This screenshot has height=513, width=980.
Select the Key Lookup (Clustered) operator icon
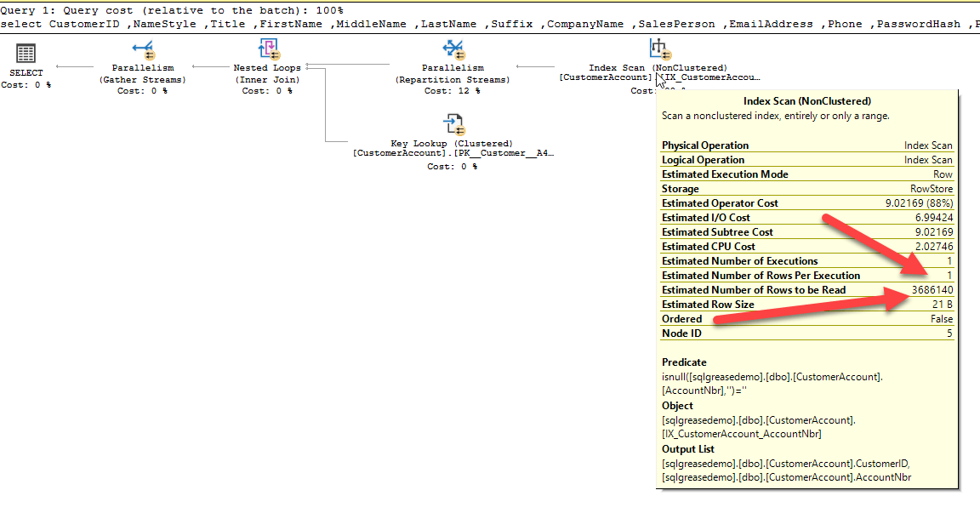point(454,124)
